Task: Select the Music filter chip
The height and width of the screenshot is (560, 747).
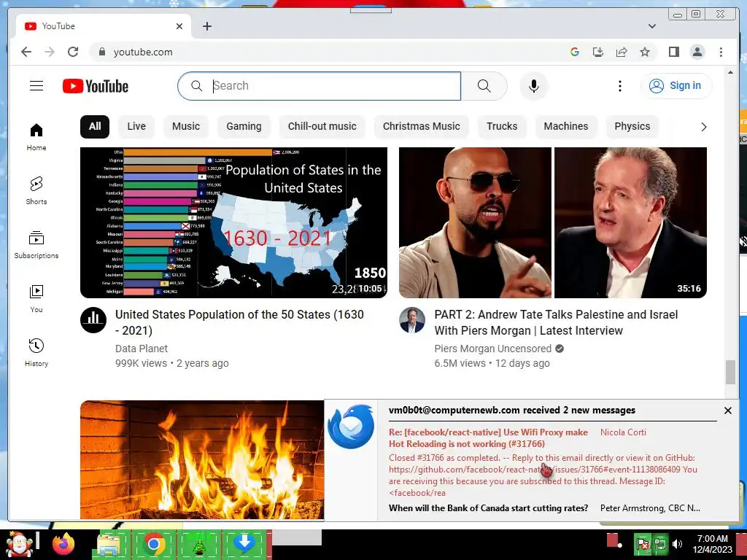Action: tap(186, 126)
